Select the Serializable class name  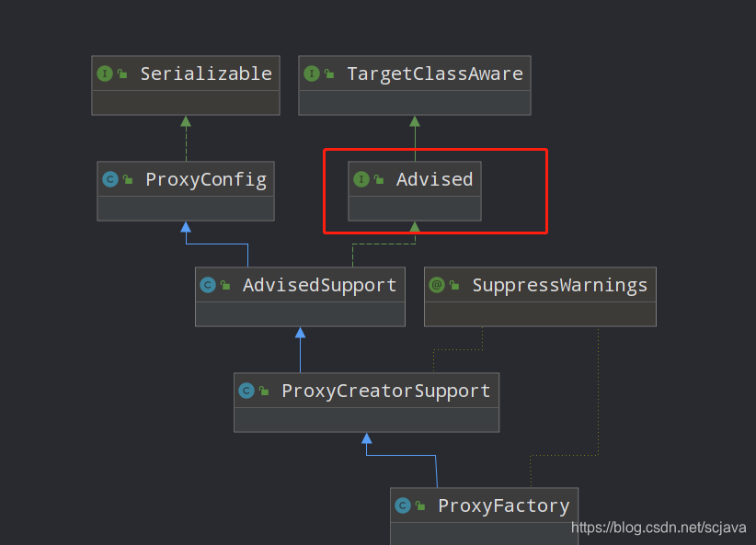(x=206, y=74)
